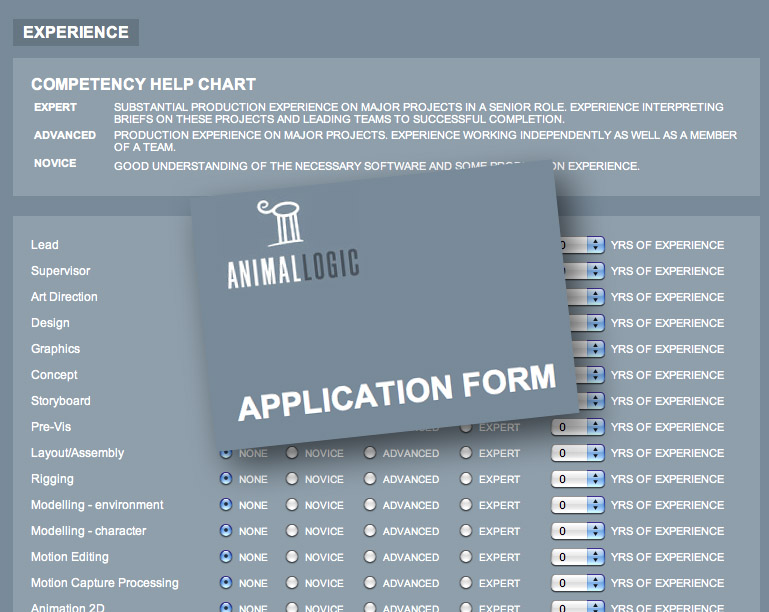Click the Lead row label
The image size is (769, 612).
coord(45,245)
